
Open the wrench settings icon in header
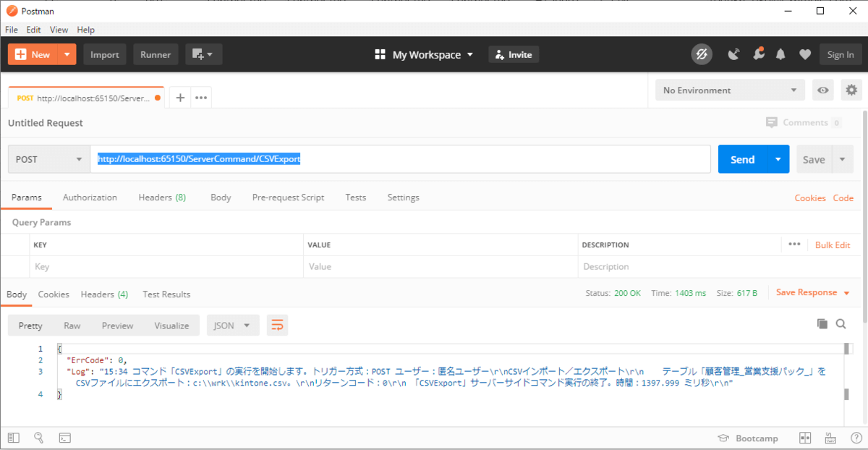tap(758, 54)
